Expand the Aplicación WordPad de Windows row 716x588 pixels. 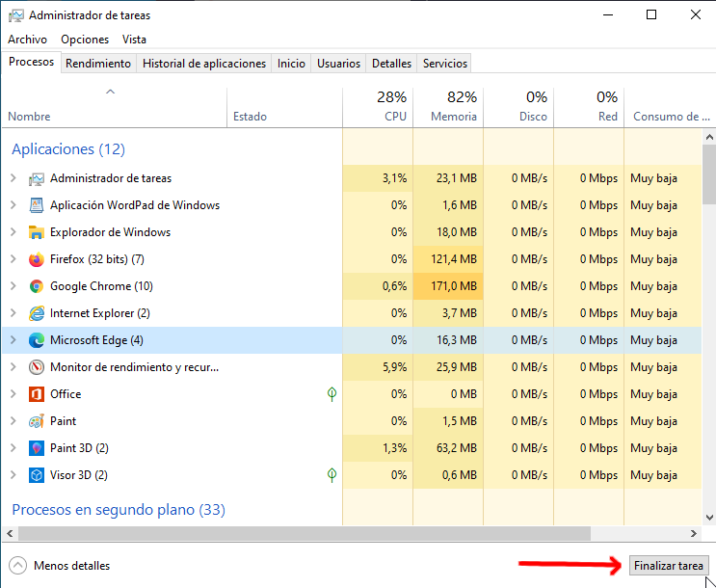click(x=13, y=205)
